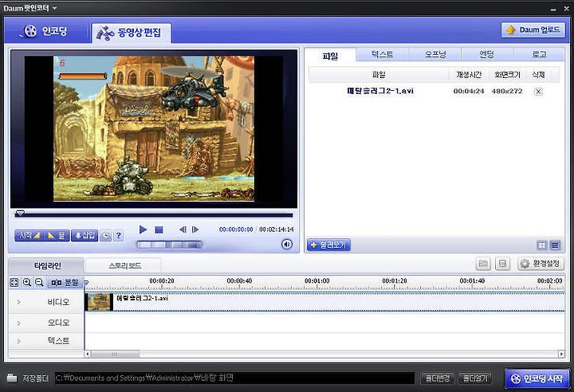Click the timeline horizontal scrollbar thumb
Screen dimensions: 574x392
tap(115, 354)
